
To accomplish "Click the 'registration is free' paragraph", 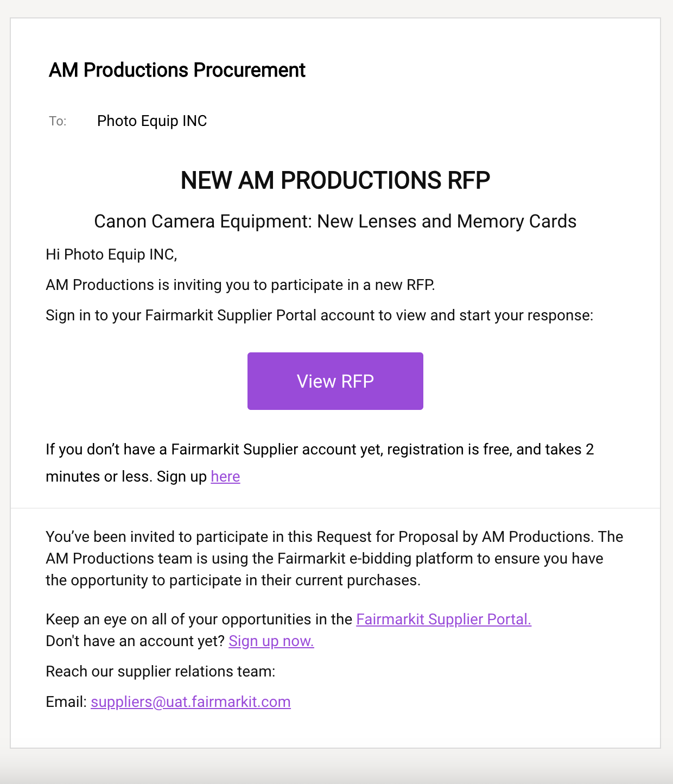I will (x=320, y=463).
